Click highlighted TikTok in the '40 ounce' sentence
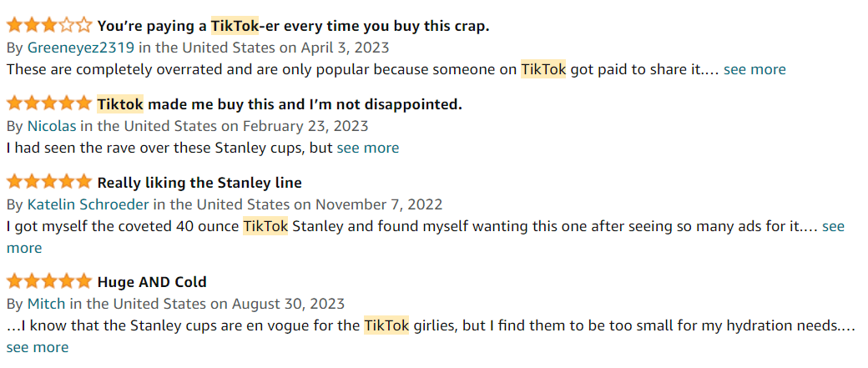The image size is (868, 368). tap(265, 226)
